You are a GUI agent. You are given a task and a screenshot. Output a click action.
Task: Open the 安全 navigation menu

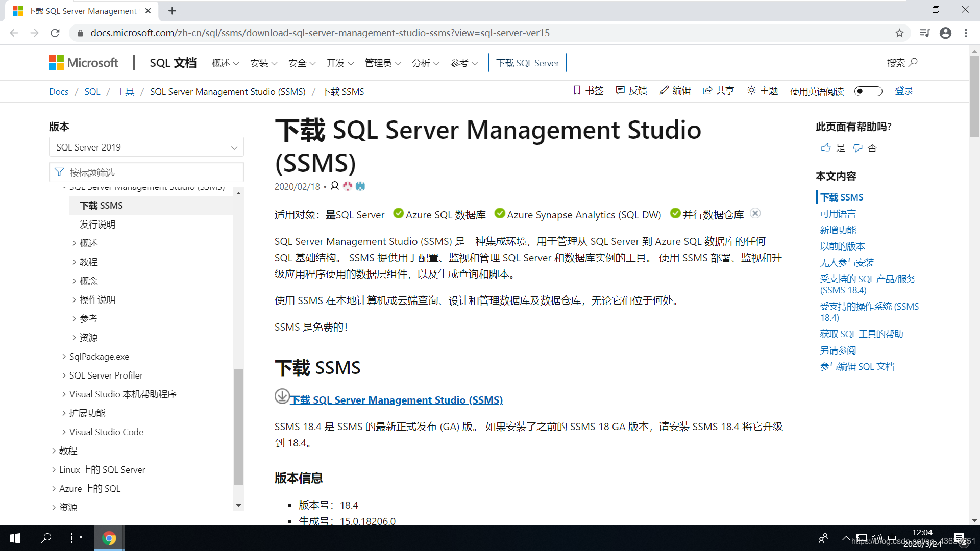click(302, 63)
